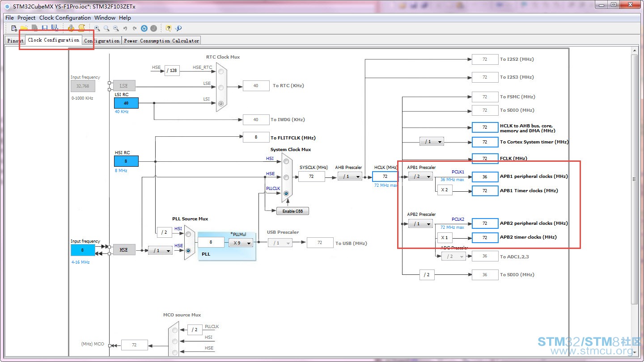Open the HSE /1 prescaler dropdown

[160, 251]
